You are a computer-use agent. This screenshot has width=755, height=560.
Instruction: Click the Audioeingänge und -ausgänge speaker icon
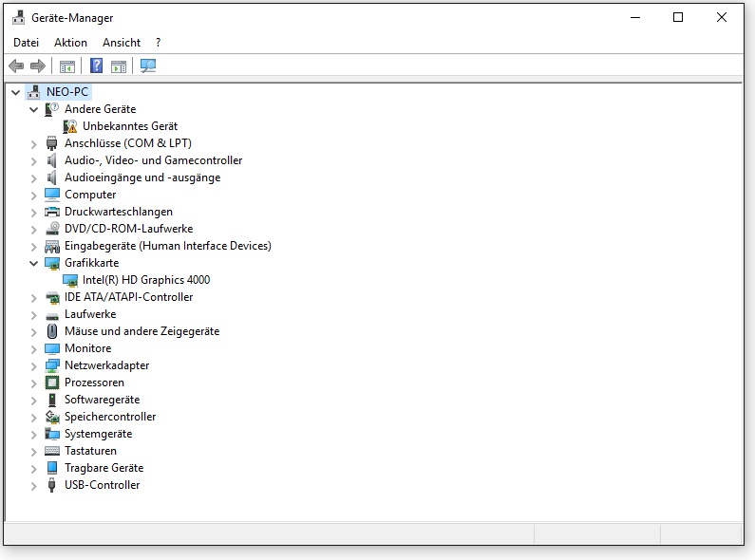click(x=51, y=177)
